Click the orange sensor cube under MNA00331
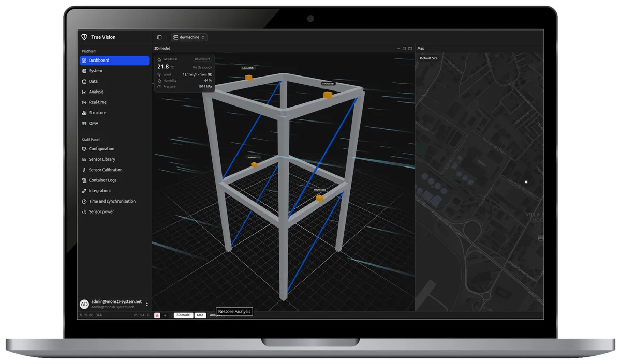The height and width of the screenshot is (364, 621). pyautogui.click(x=328, y=95)
